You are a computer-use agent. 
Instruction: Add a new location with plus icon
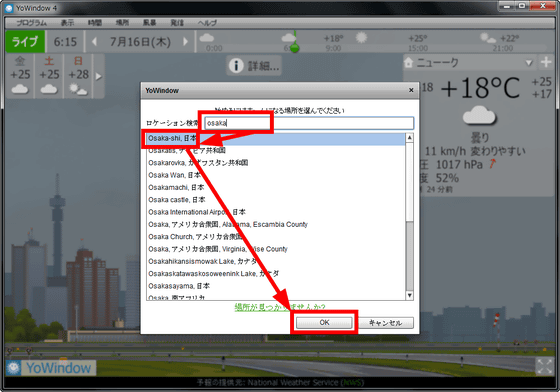pos(546,62)
